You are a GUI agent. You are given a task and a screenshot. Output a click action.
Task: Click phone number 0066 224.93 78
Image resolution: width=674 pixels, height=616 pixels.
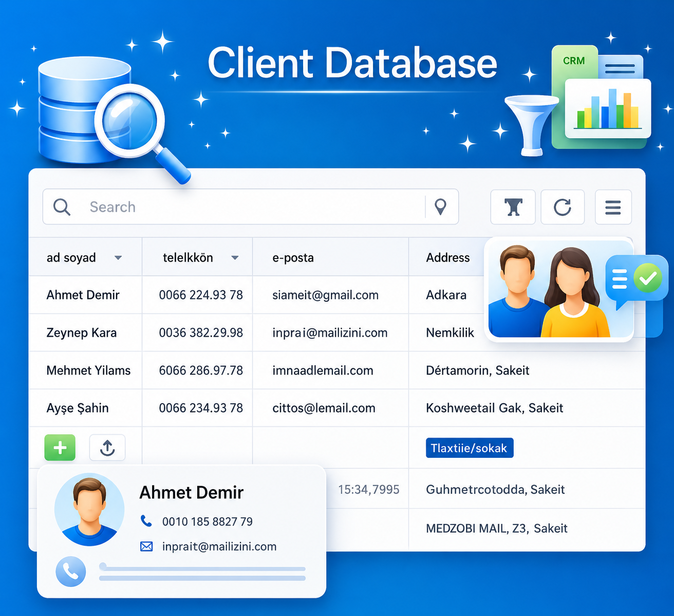tap(201, 295)
